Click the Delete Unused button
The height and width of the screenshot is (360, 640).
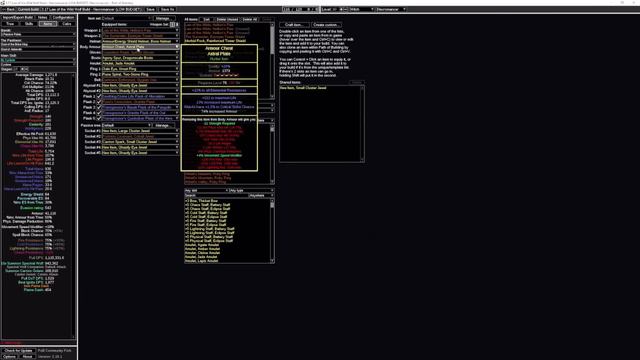pos(227,19)
